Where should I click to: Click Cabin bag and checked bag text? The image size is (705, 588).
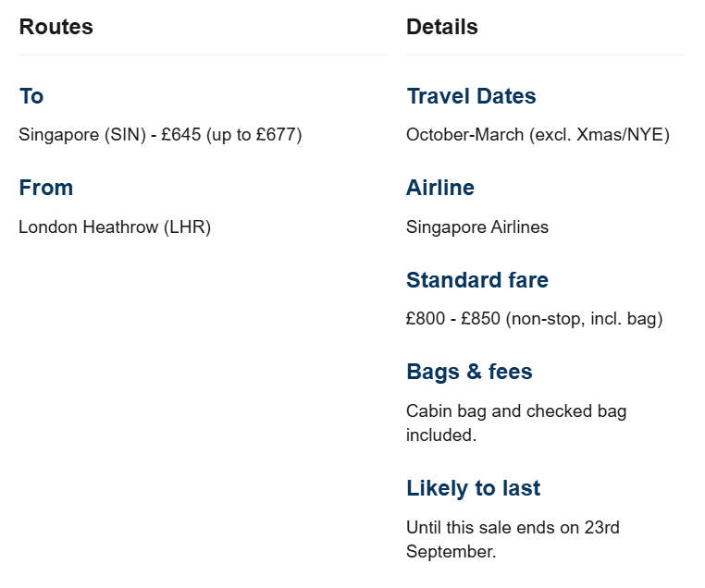point(516,411)
